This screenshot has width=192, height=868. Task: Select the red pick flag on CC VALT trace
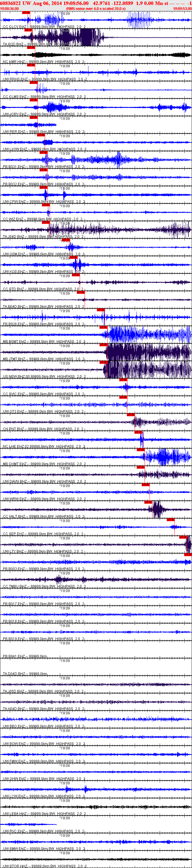click(148, 502)
